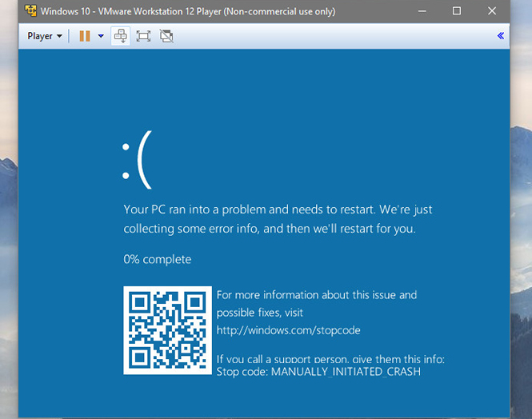This screenshot has height=419, width=532.
Task: Click the '0% complete' progress text
Action: click(158, 259)
